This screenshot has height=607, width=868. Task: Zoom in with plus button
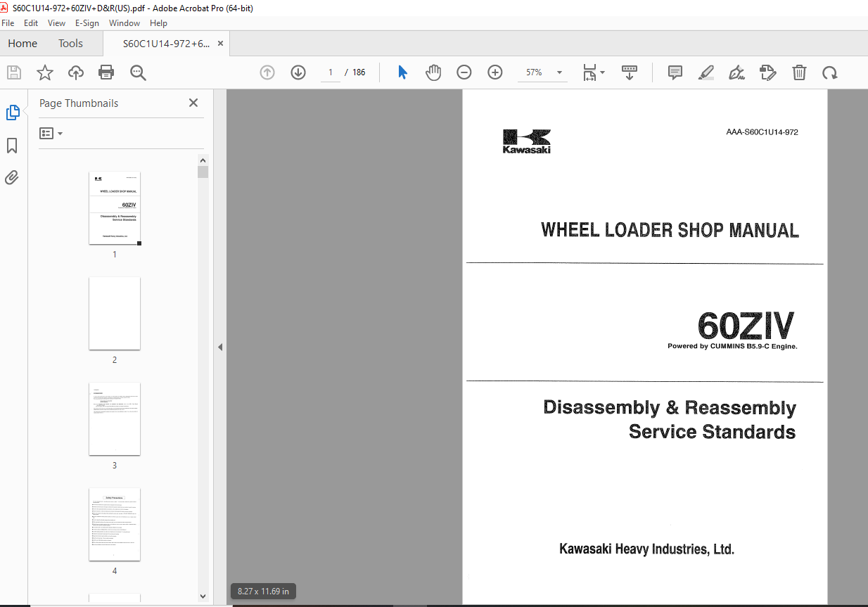coord(495,72)
